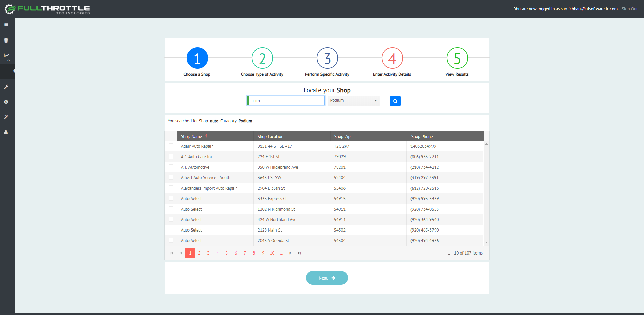Collapse the chart sidebar submenu caret
Viewport: 644px width, 315px height.
9,61
